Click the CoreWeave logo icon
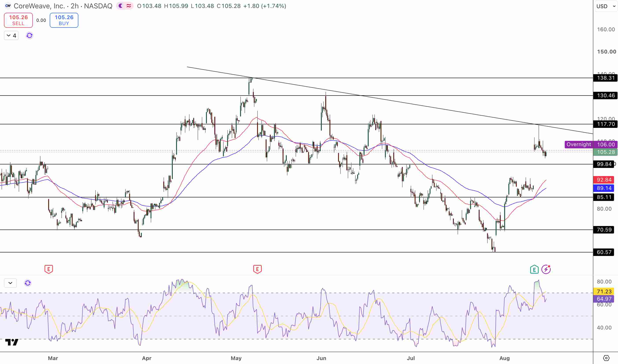The width and height of the screenshot is (618, 364). point(8,6)
